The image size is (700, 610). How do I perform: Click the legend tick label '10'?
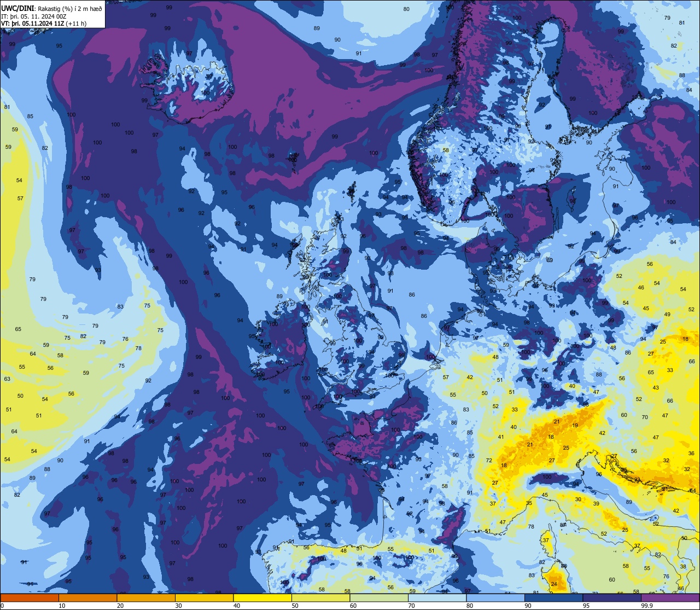pyautogui.click(x=62, y=606)
